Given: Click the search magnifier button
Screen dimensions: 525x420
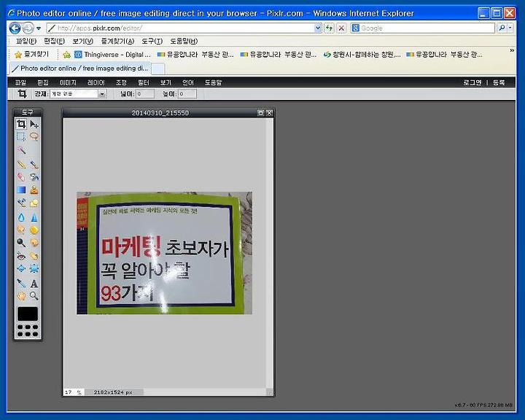Looking at the screenshot, I should point(502,28).
